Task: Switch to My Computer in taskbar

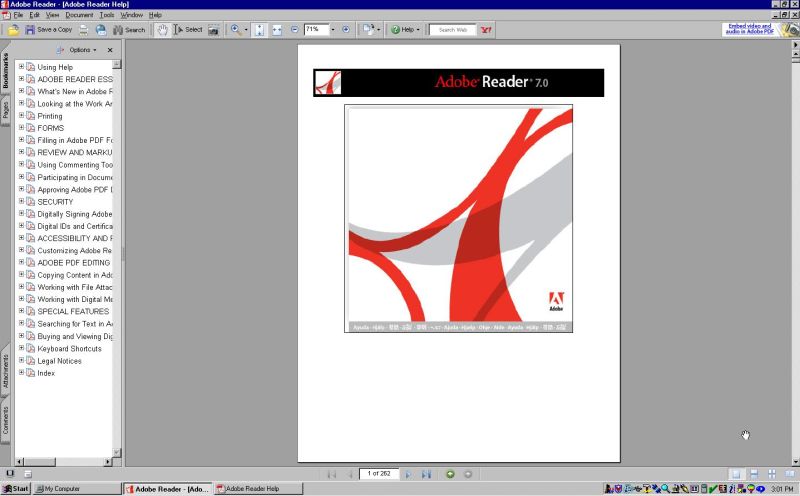Action: click(x=78, y=488)
